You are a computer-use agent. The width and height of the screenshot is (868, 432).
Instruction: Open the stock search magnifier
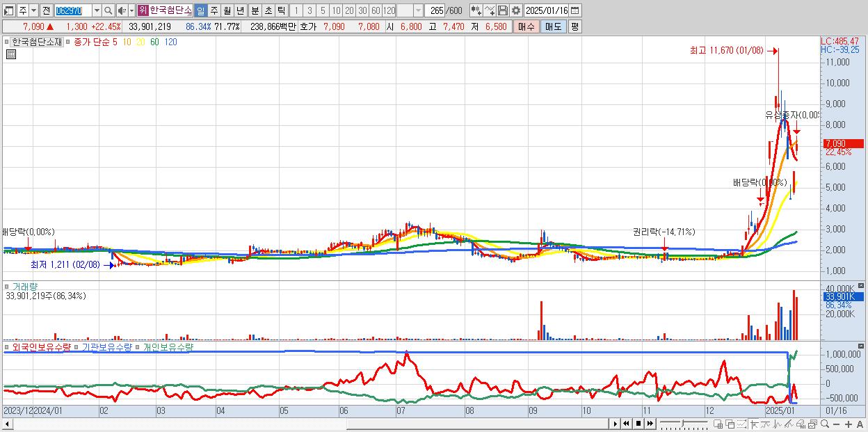click(108, 10)
